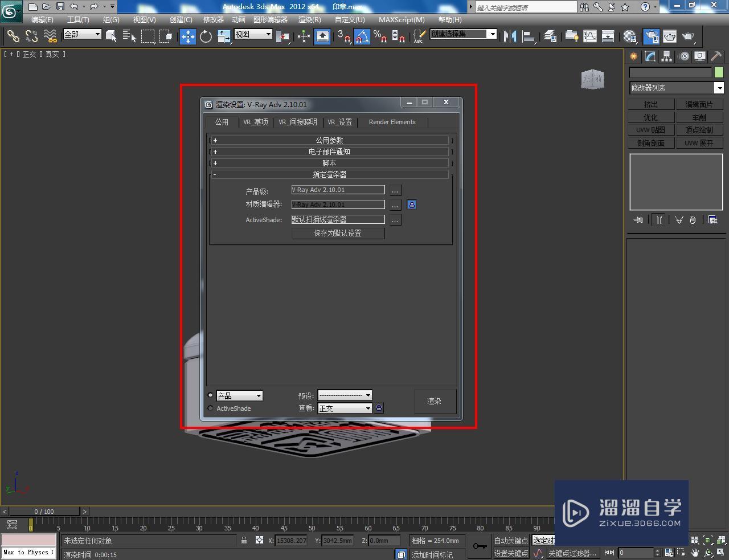Viewport: 729px width, 560px height.
Task: Open the 预设 preset dropdown
Action: [x=345, y=395]
